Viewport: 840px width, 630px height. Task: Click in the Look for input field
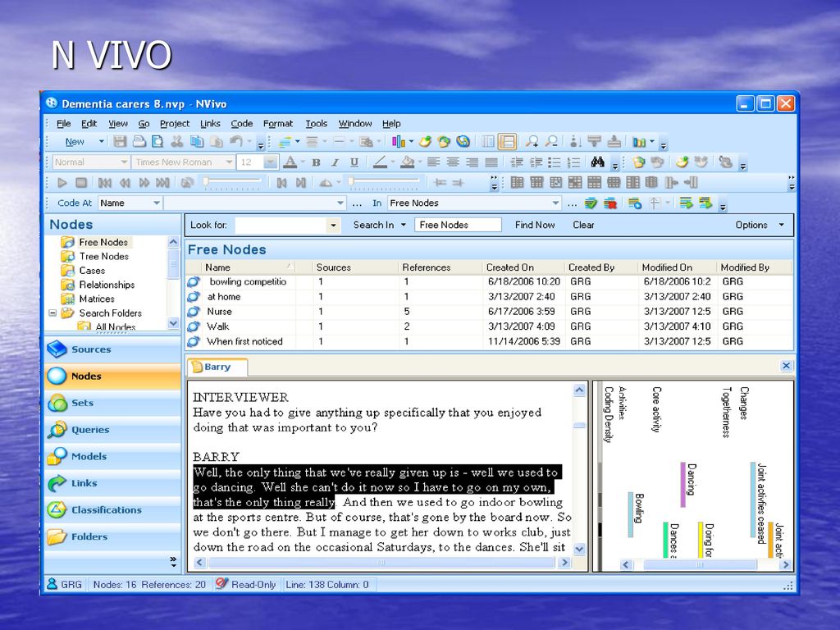point(281,226)
